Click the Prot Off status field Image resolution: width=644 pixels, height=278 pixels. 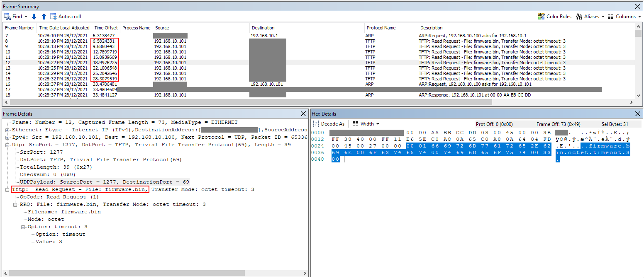click(x=494, y=124)
